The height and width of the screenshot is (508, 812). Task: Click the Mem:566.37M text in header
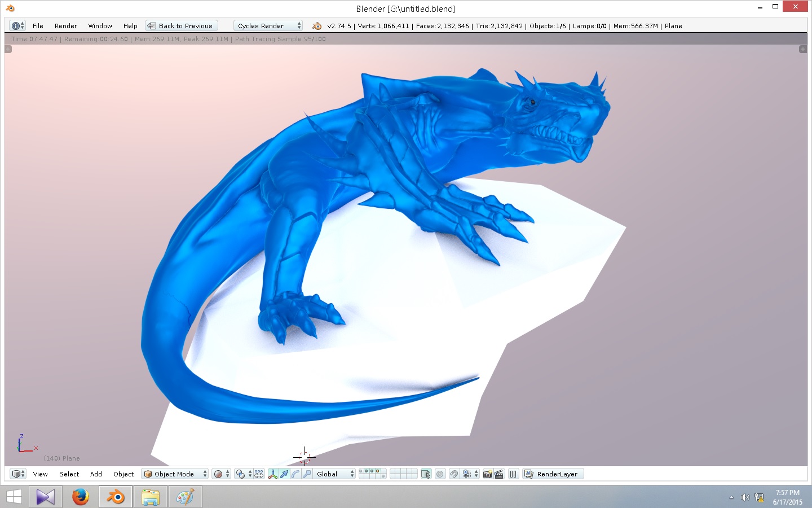[636, 26]
